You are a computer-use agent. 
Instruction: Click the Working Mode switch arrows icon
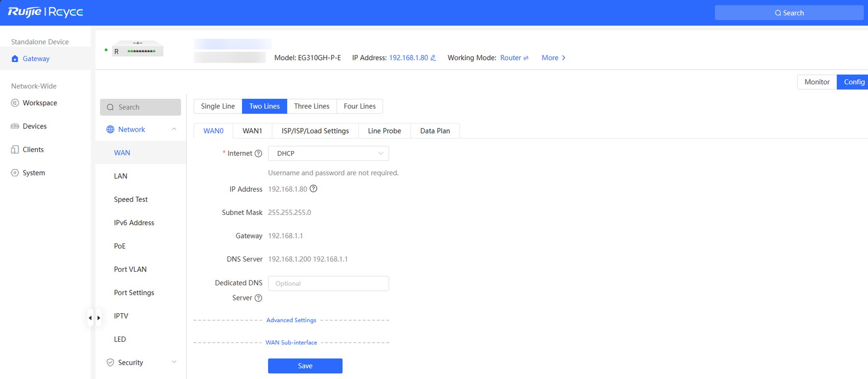point(526,58)
